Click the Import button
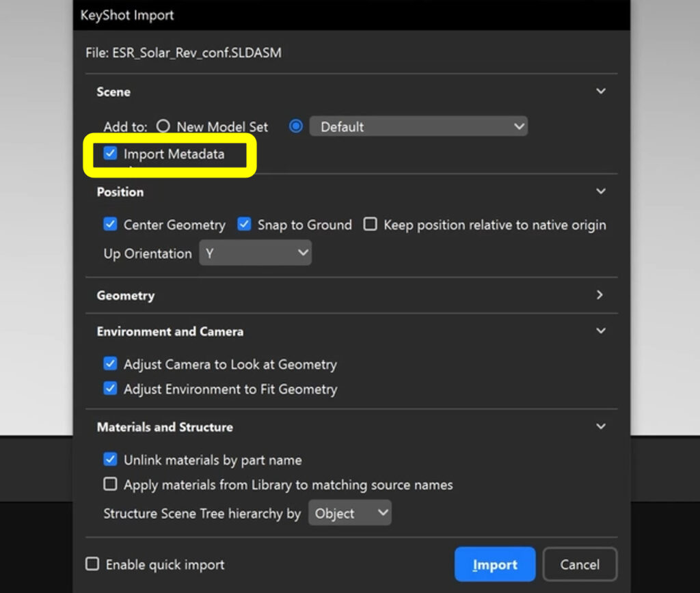The width and height of the screenshot is (700, 593). [494, 564]
